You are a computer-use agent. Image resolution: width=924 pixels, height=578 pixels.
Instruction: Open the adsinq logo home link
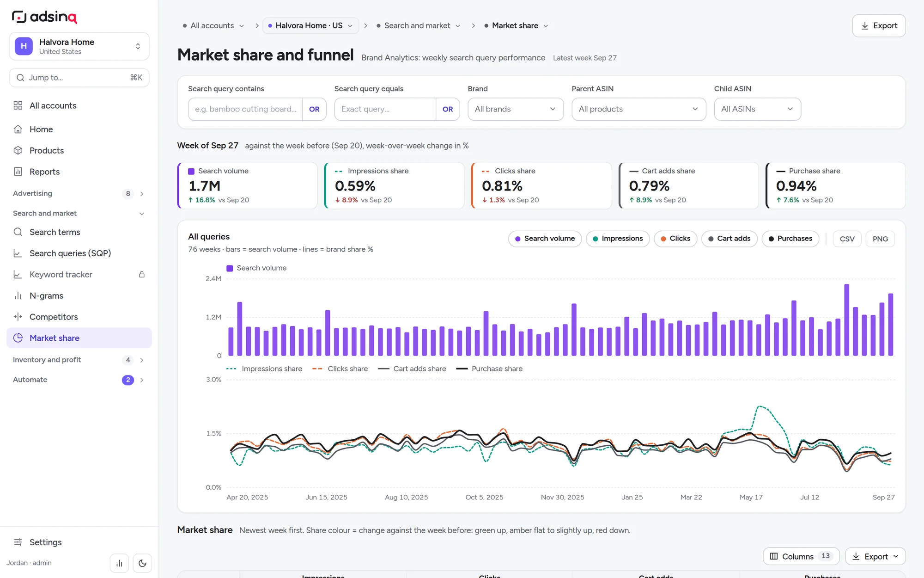pyautogui.click(x=44, y=17)
